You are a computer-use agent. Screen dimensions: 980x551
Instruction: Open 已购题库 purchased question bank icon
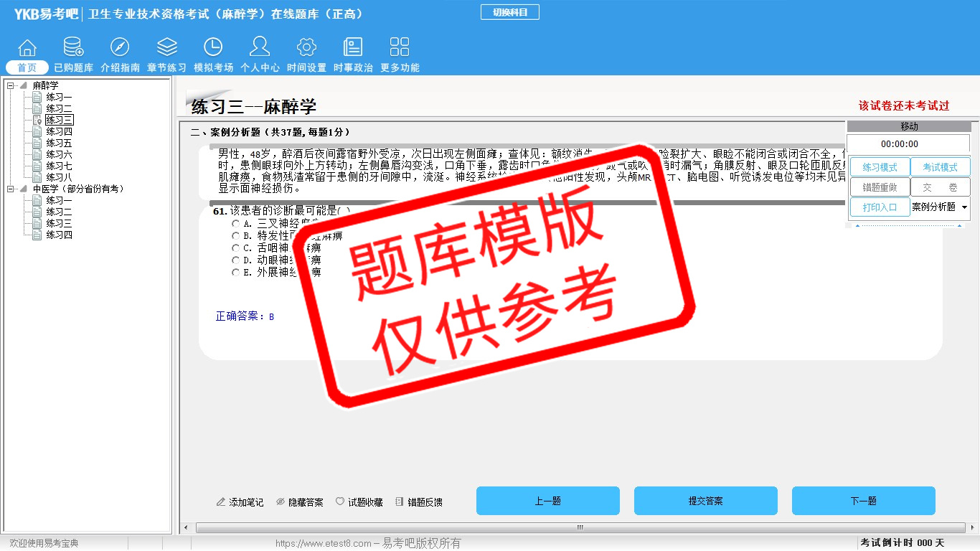click(73, 48)
